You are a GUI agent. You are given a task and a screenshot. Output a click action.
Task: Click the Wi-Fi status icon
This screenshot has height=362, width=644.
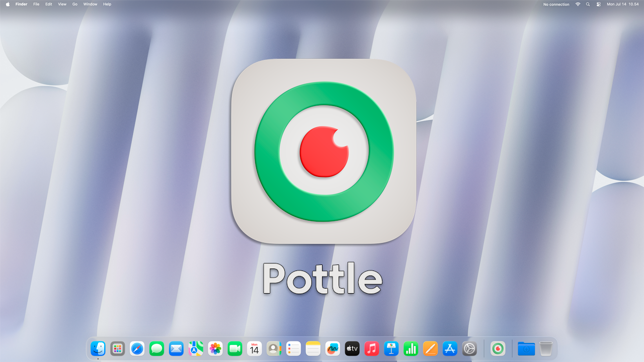tap(578, 4)
